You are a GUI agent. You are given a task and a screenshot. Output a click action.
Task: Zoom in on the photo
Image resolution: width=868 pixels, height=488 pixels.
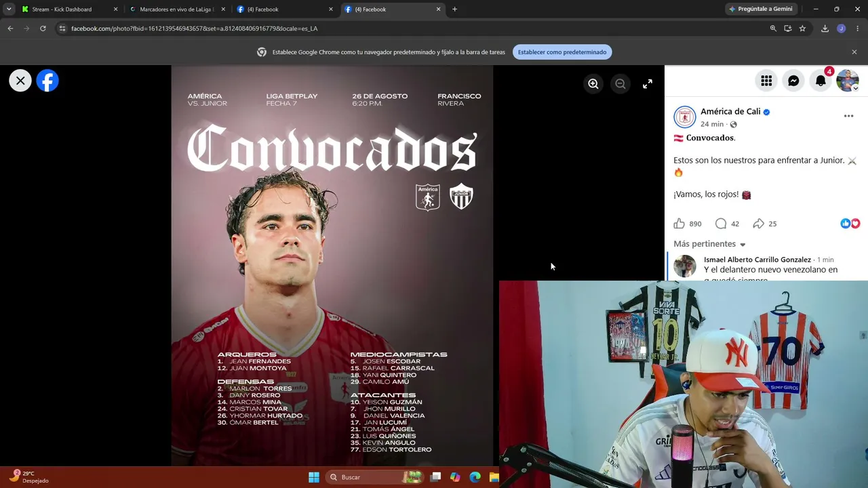[x=593, y=83]
